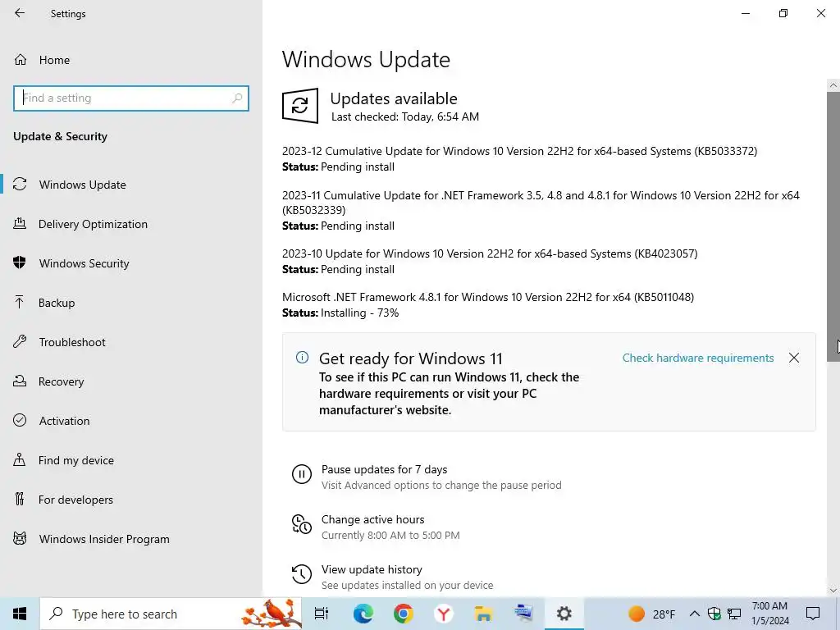Image resolution: width=840 pixels, height=630 pixels.
Task: Dismiss the Get ready for Windows 11 banner
Action: (794, 358)
